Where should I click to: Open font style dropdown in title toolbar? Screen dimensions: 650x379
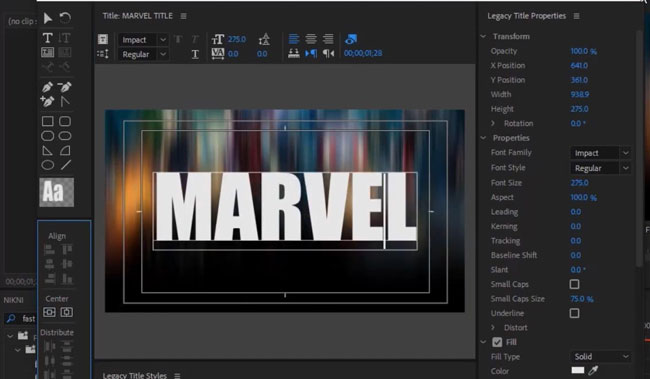[143, 54]
